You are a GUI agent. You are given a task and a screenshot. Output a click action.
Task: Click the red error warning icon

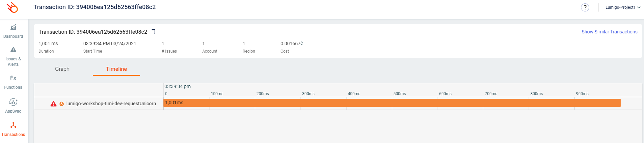point(53,104)
